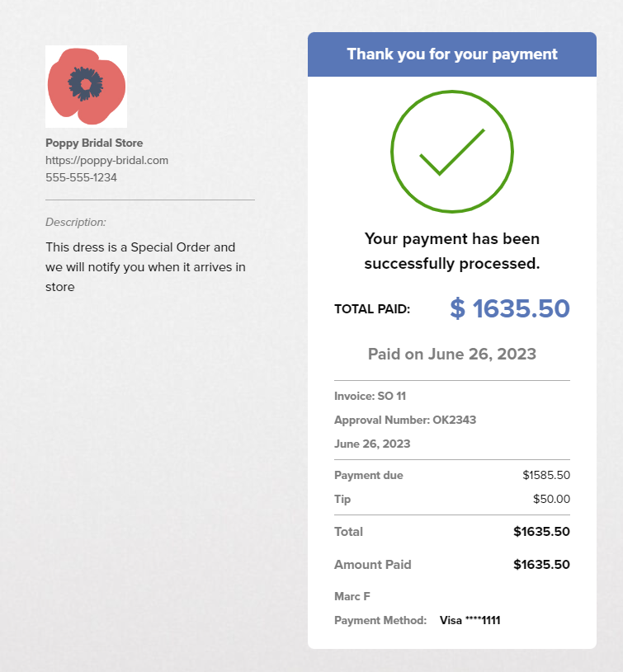Viewport: 623px width, 672px height.
Task: Click the Invoice: SO 11 line
Action: click(370, 396)
